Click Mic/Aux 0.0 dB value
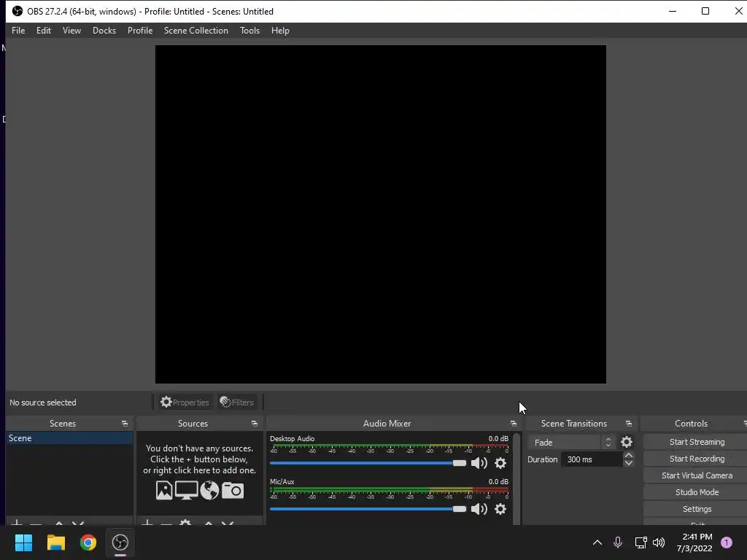 [x=498, y=481]
